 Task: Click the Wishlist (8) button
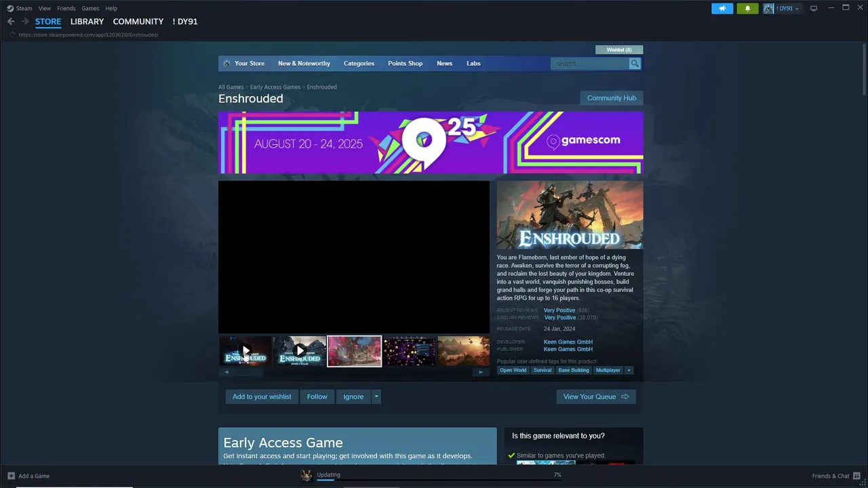pyautogui.click(x=619, y=49)
